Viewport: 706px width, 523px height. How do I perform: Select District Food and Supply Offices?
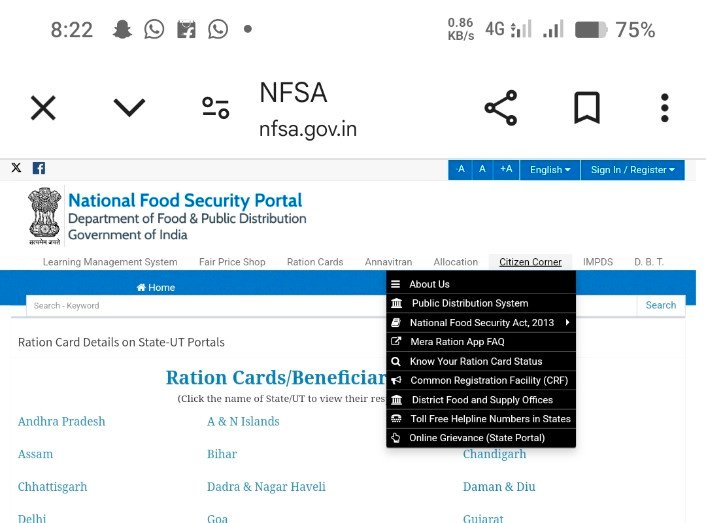[481, 400]
